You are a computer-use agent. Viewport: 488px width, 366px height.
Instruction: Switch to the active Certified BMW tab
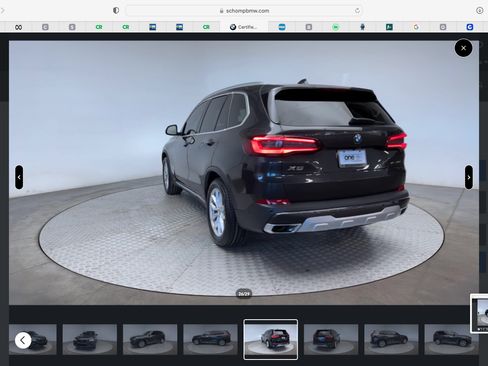(x=244, y=27)
